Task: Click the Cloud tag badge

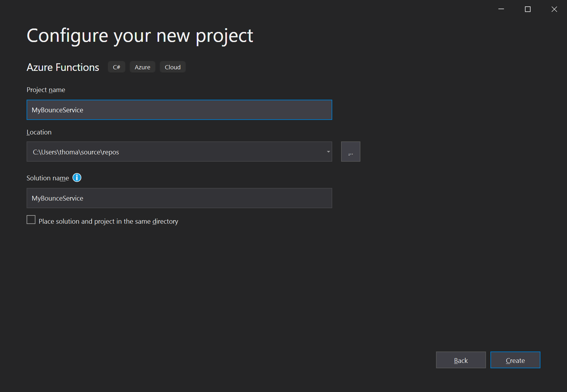Action: (172, 67)
